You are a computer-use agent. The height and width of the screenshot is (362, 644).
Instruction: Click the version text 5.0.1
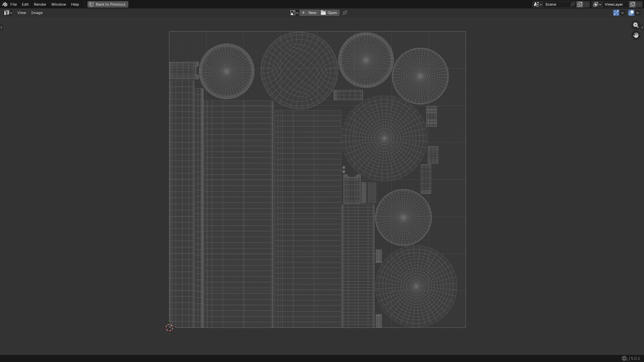[635, 358]
